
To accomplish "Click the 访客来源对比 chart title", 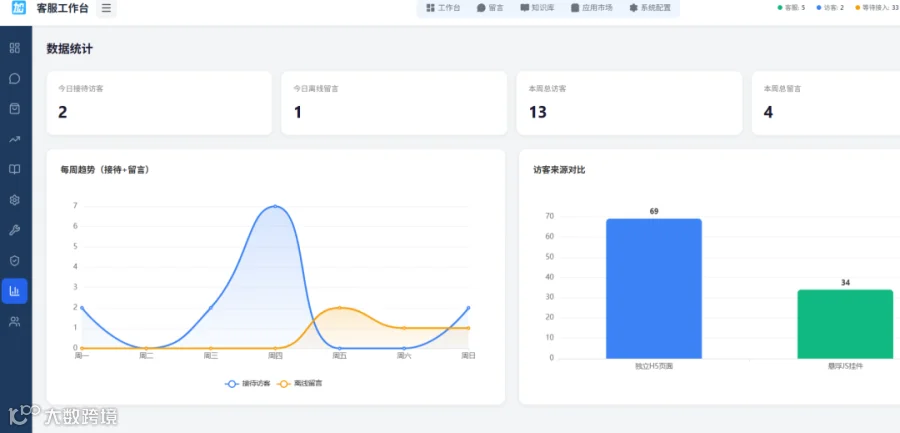I will coord(559,169).
